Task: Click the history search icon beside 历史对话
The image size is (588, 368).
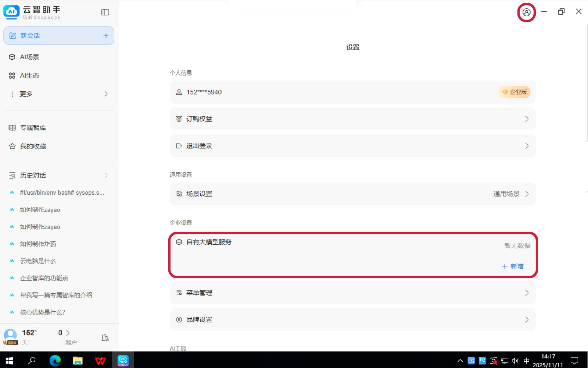Action: [12, 176]
